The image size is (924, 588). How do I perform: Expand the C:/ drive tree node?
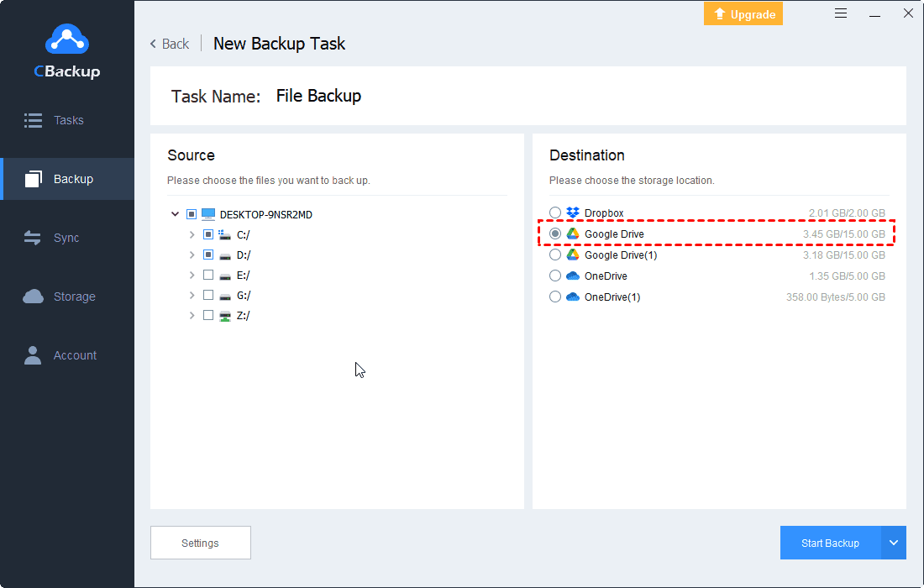pos(192,234)
